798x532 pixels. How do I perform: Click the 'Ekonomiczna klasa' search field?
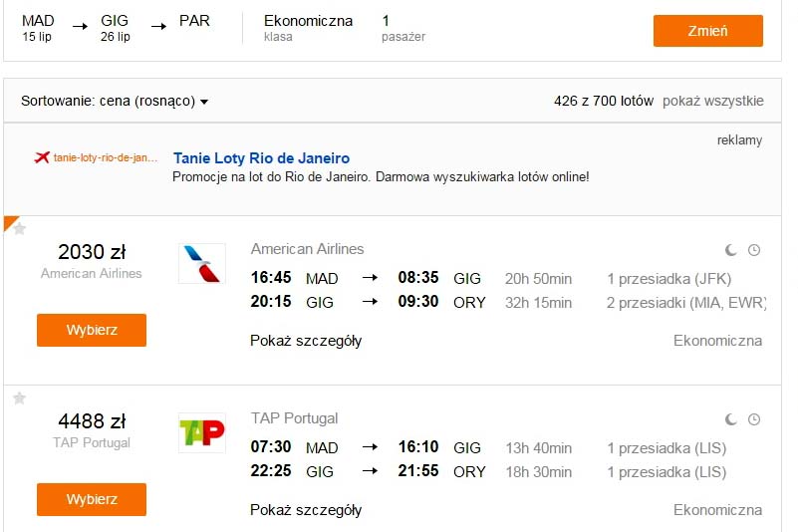point(308,28)
